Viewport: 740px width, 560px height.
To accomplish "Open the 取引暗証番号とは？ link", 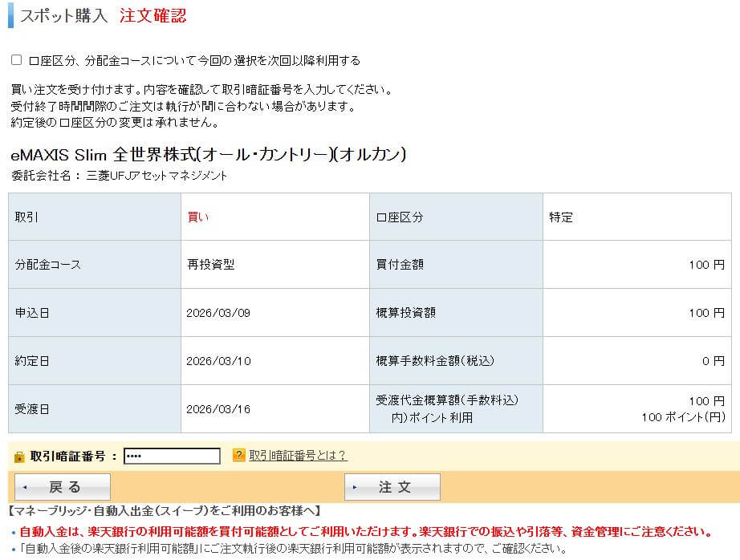I will coord(298,456).
